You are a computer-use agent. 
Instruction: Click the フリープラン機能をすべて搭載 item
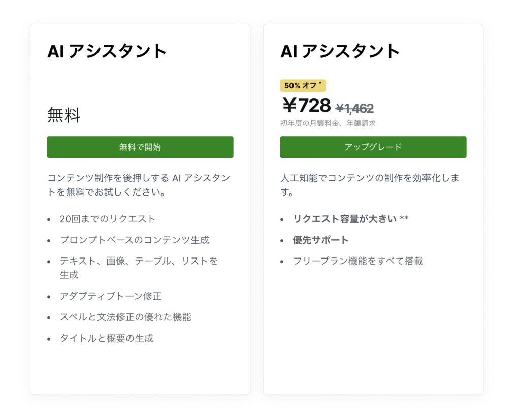(358, 261)
